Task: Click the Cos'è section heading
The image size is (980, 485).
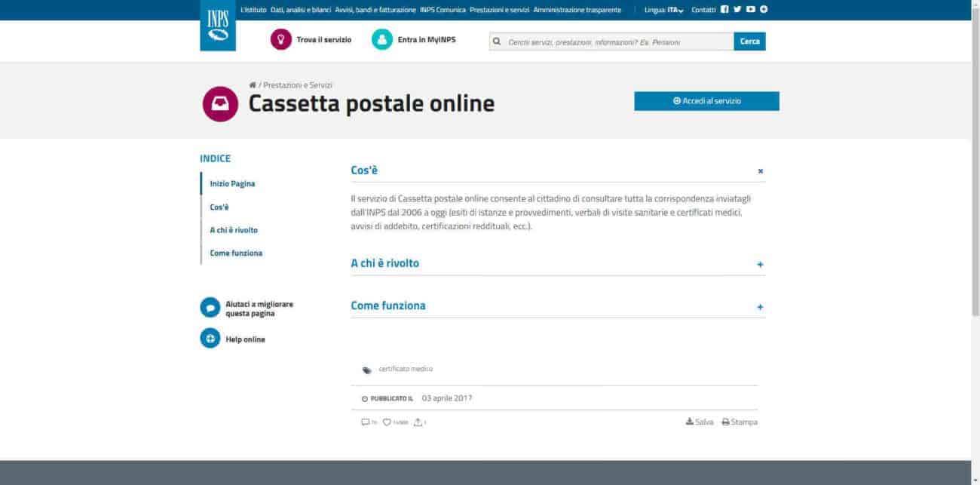Action: pos(364,170)
